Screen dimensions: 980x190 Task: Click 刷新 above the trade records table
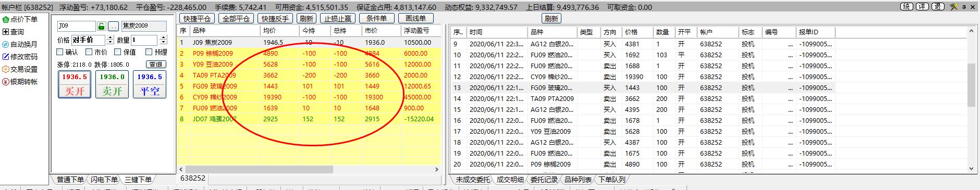click(551, 18)
